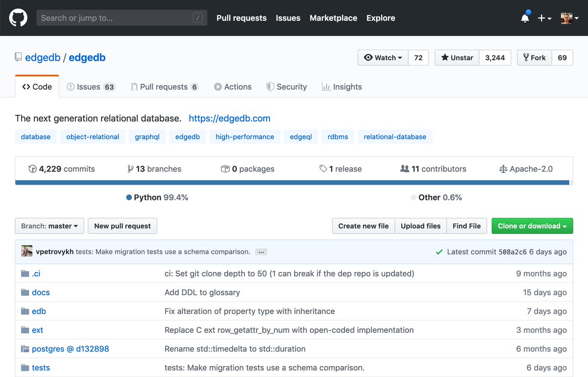Click New pull request
The image size is (588, 377).
(122, 226)
